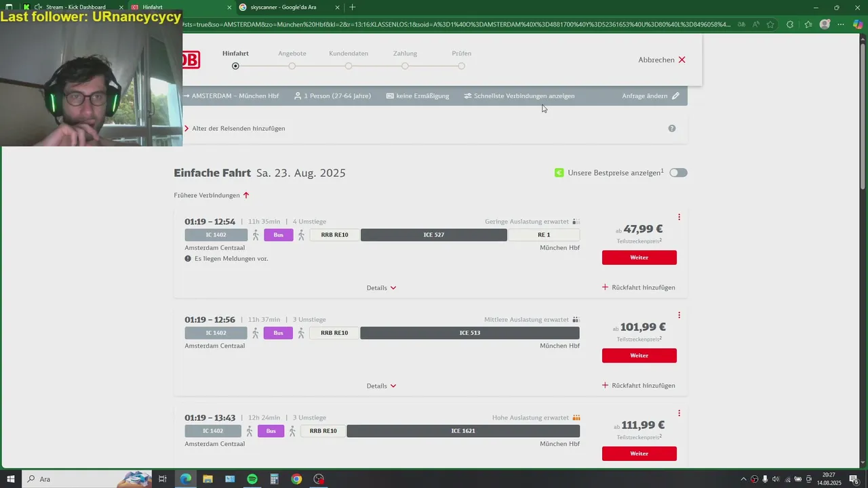Open Read aloud icon in address bar
This screenshot has width=868, height=488.
[x=756, y=24]
